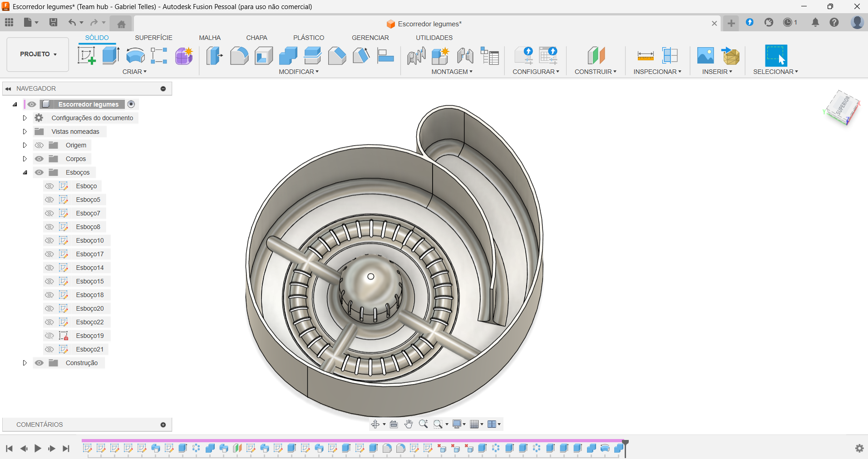Switch to the SUPERFÍCIE tab
868x459 pixels.
click(153, 38)
